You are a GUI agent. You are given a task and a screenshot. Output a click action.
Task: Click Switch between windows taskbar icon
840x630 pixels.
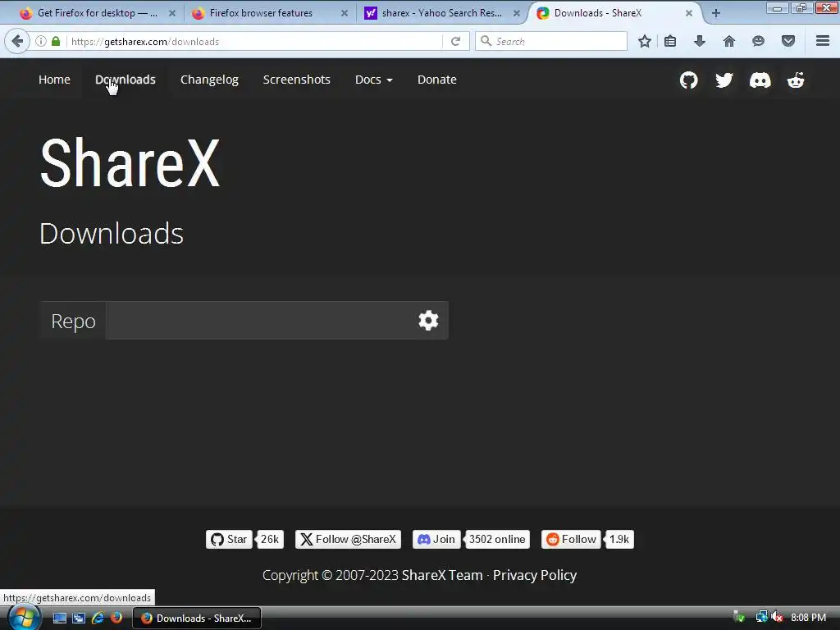tap(79, 618)
